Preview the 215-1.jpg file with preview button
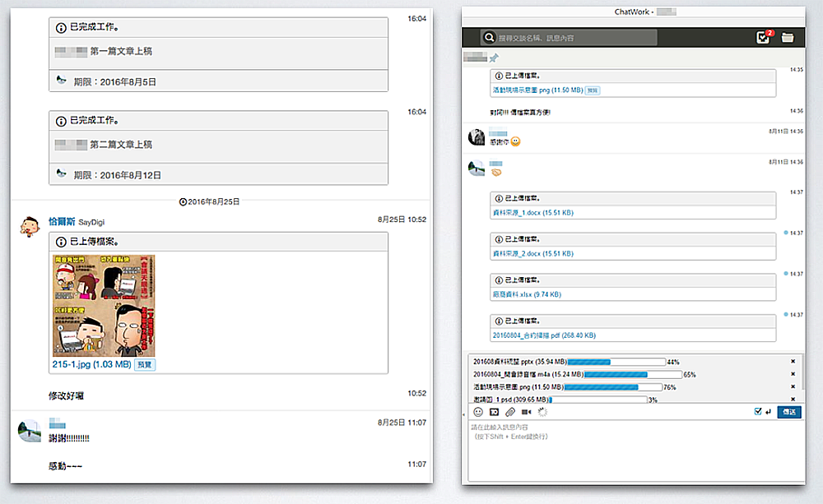 145,364
